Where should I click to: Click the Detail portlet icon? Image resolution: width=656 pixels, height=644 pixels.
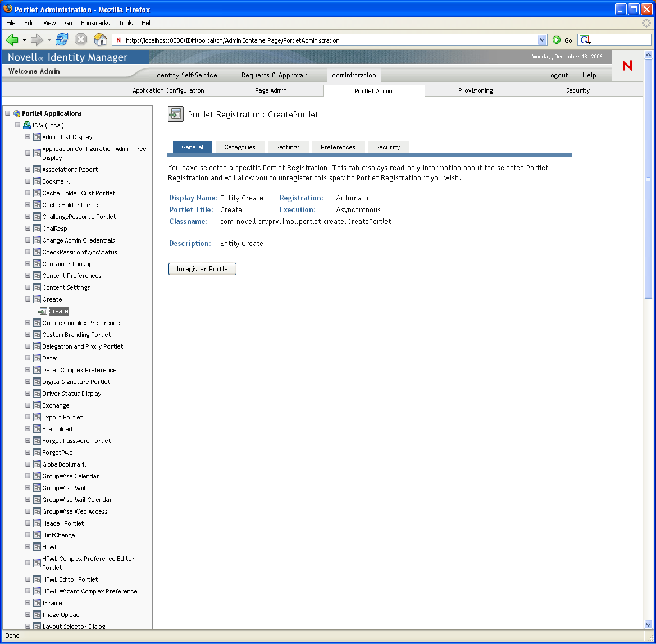click(x=37, y=358)
